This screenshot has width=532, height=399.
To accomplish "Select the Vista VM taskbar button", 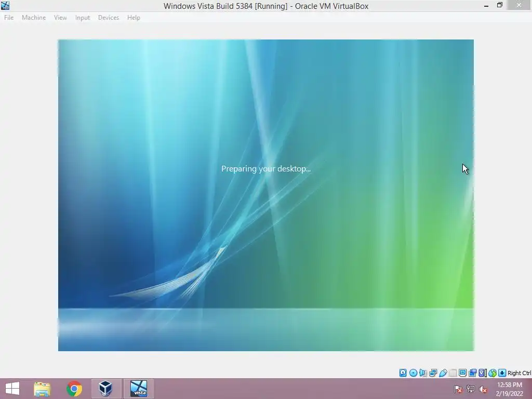I will [138, 389].
